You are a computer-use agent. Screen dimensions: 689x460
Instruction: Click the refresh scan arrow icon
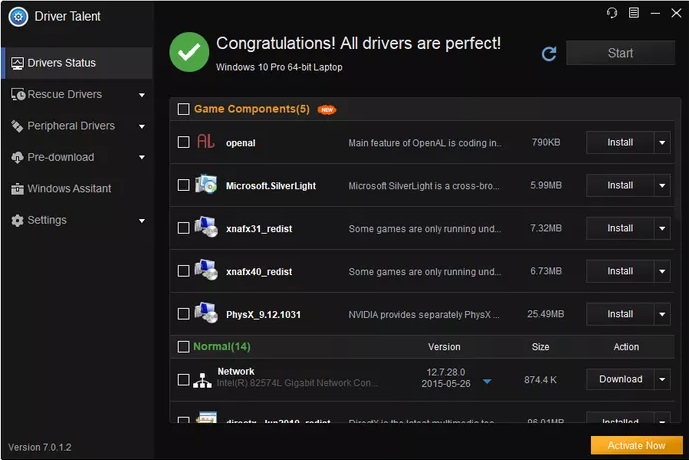tap(549, 54)
